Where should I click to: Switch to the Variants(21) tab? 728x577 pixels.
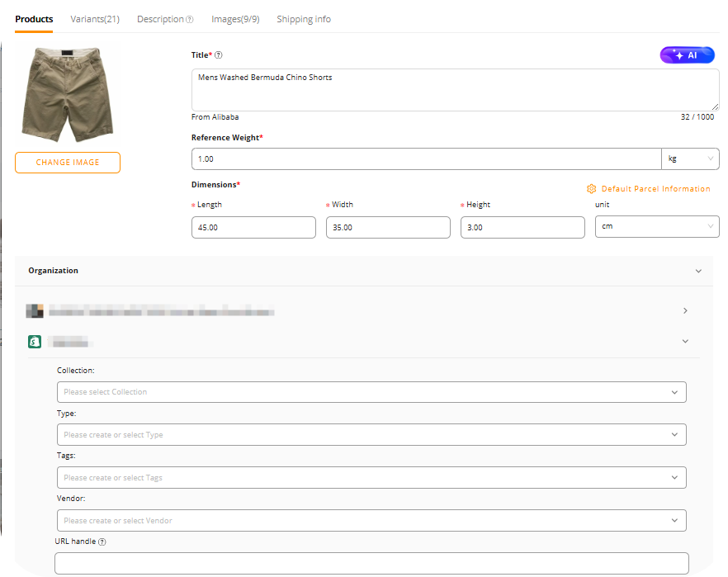coord(95,19)
